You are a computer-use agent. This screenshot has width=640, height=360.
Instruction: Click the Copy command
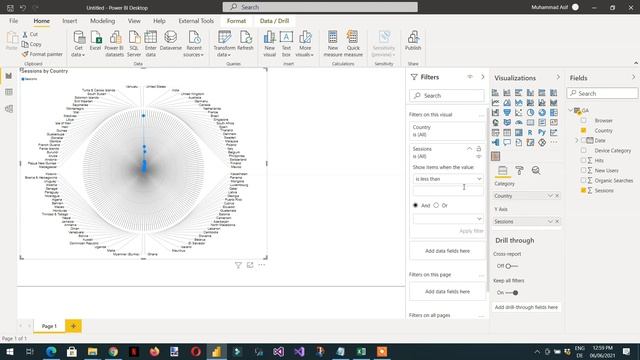point(32,44)
